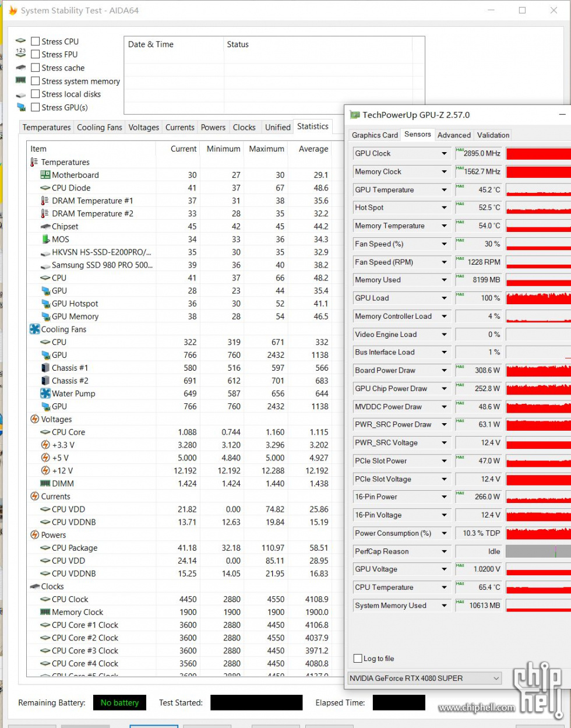Click the +3.3 V row icon
Image resolution: width=571 pixels, height=728 pixels.
click(x=45, y=445)
